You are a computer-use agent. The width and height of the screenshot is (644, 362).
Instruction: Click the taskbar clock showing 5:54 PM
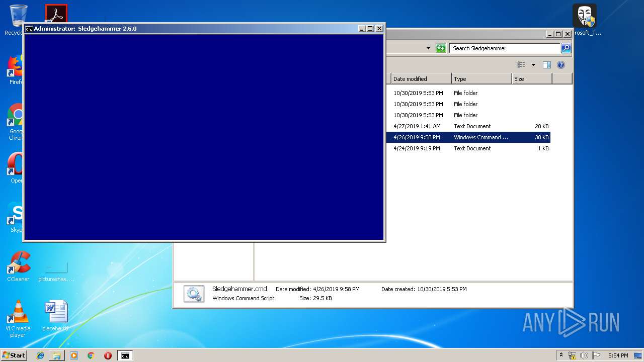tap(618, 355)
